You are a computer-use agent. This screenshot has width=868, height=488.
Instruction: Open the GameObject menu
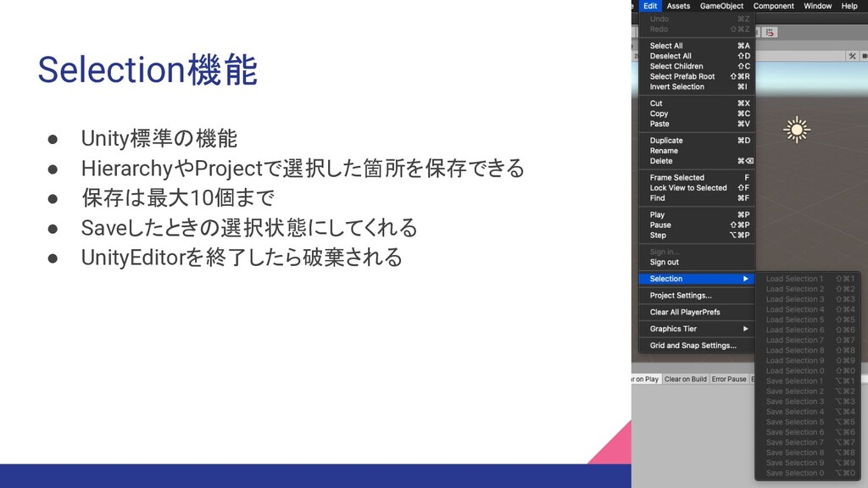pos(721,6)
